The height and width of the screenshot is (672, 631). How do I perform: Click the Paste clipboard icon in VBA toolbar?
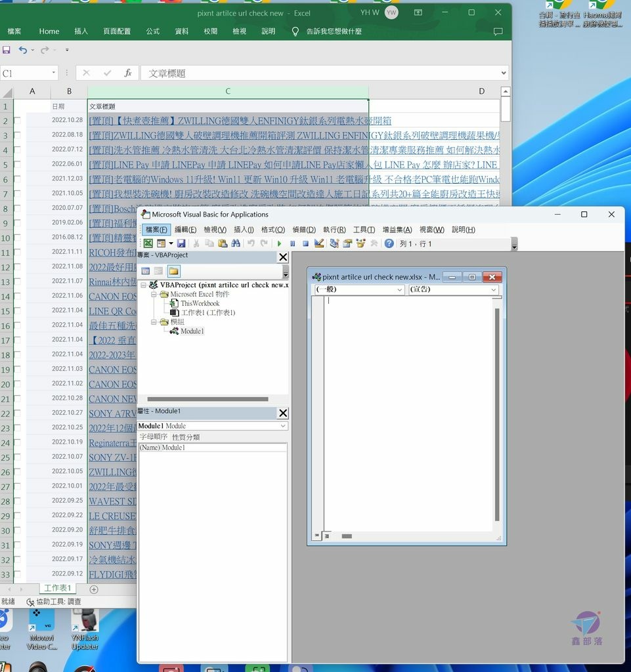[223, 243]
